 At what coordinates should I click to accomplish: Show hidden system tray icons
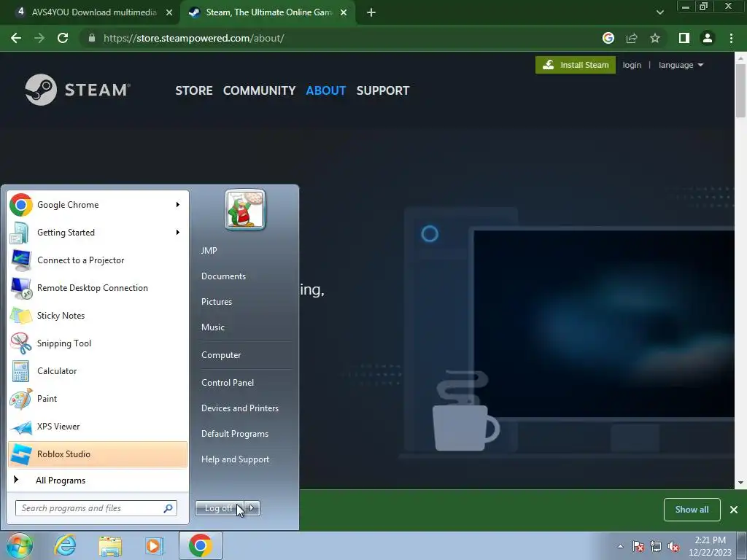coord(620,546)
